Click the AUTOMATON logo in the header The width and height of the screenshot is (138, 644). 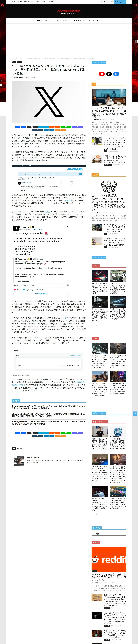coord(69,11)
